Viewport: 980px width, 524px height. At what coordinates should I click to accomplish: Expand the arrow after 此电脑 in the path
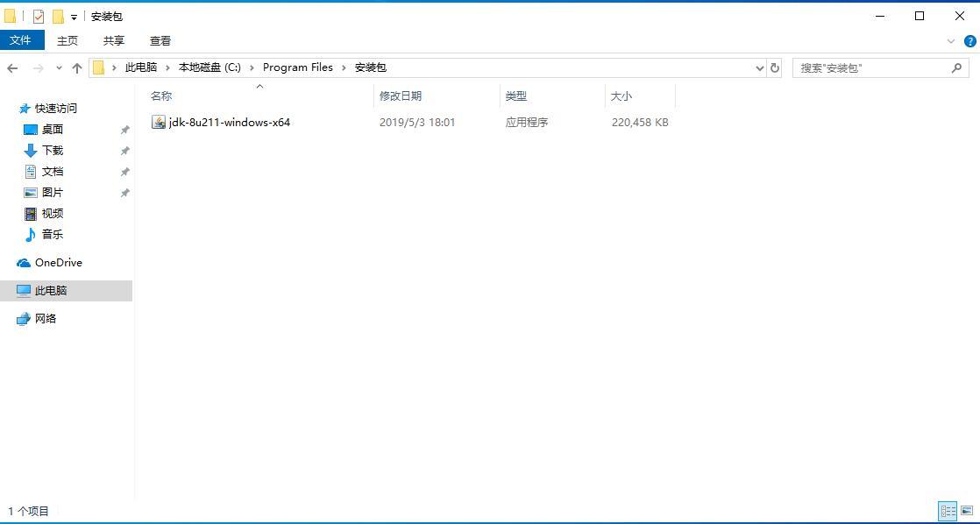167,67
